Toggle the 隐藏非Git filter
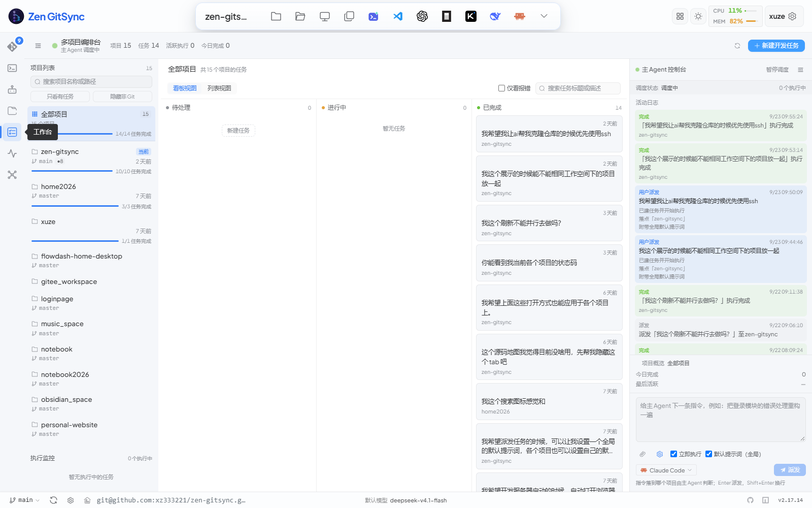The image size is (812, 508). (122, 97)
